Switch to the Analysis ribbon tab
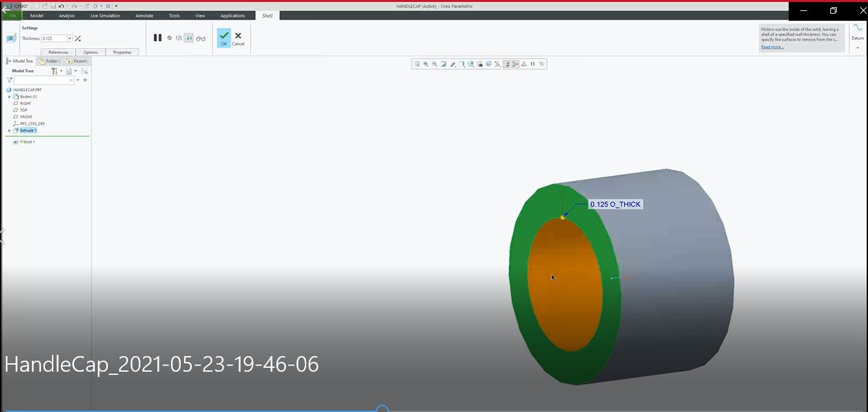The height and width of the screenshot is (412, 868). 66,16
